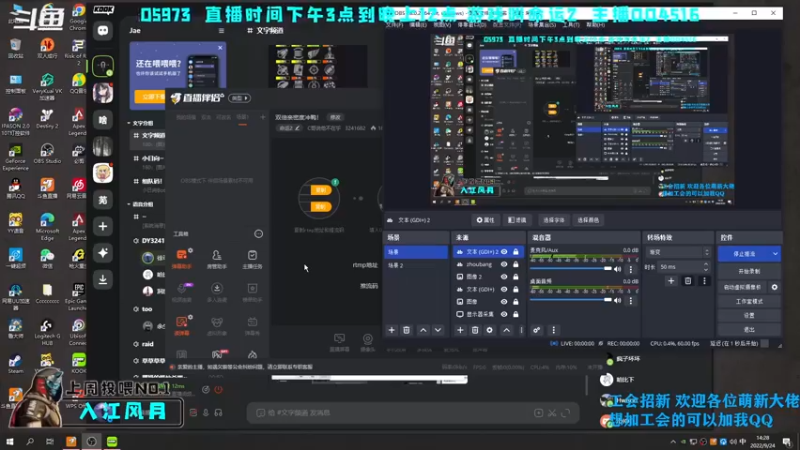Move selected source up in Sources toolbar
The height and width of the screenshot is (450, 800).
506,330
